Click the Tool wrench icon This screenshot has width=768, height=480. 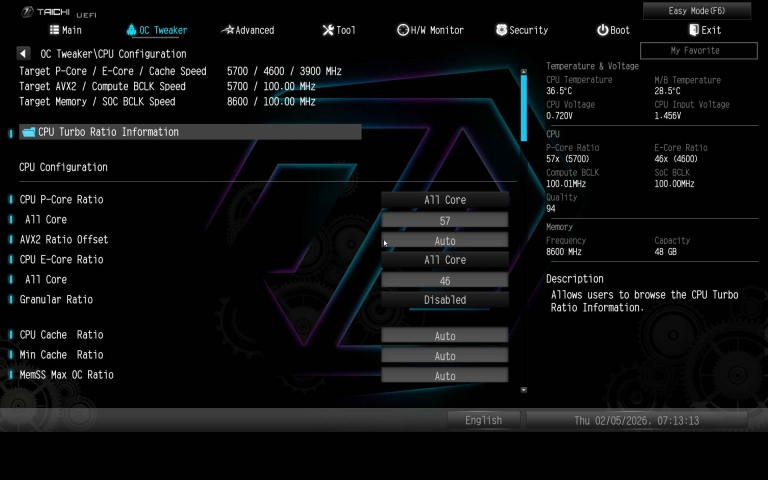tap(327, 30)
